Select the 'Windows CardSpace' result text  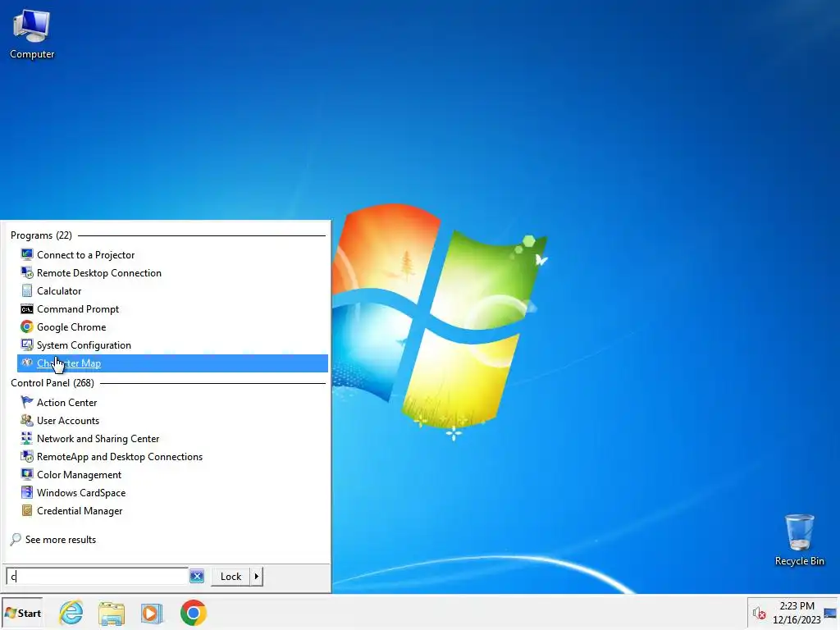pos(81,493)
